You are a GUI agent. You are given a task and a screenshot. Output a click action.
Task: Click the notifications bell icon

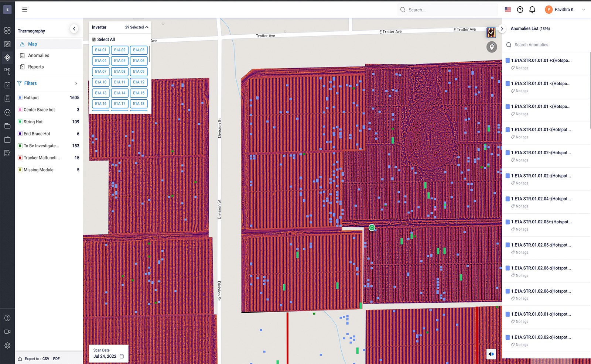(532, 10)
